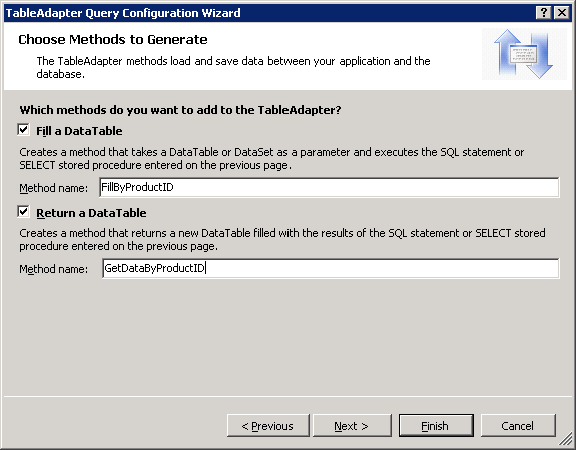Focus the GetDataByProductID method name field

(x=331, y=269)
